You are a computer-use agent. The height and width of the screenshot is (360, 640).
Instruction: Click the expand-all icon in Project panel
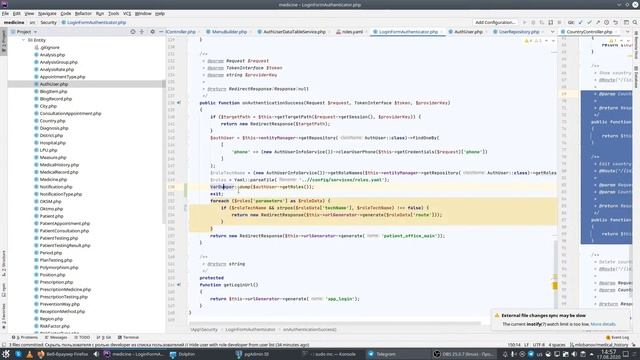tap(142, 31)
